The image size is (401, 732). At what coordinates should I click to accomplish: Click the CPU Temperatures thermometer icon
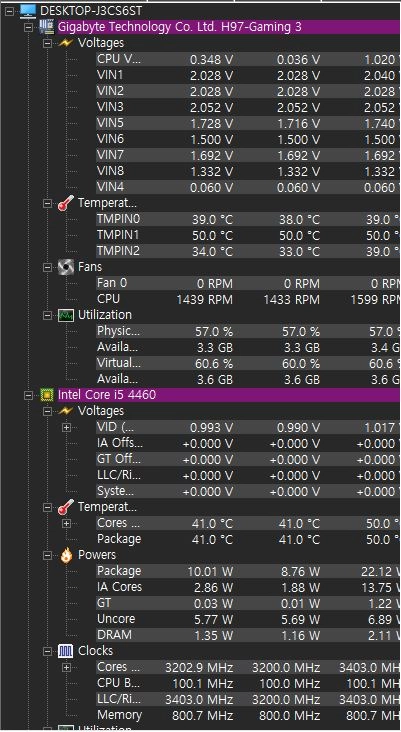point(66,507)
